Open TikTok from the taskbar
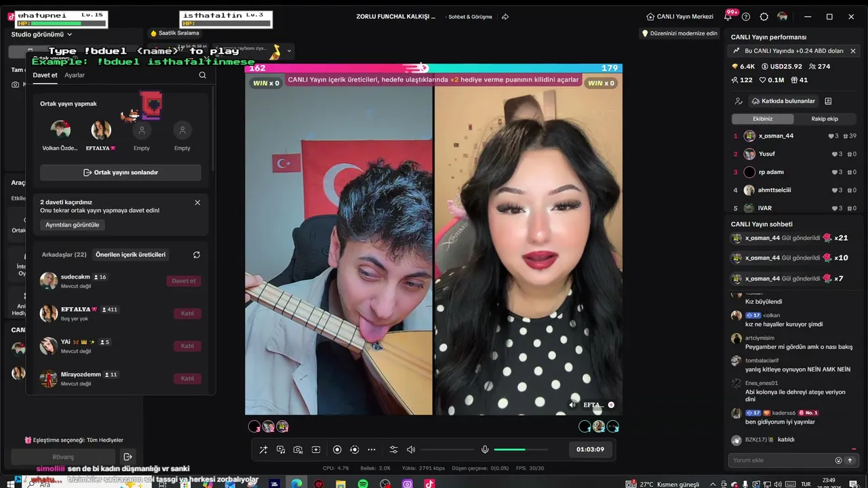Image resolution: width=868 pixels, height=488 pixels. coord(429,483)
